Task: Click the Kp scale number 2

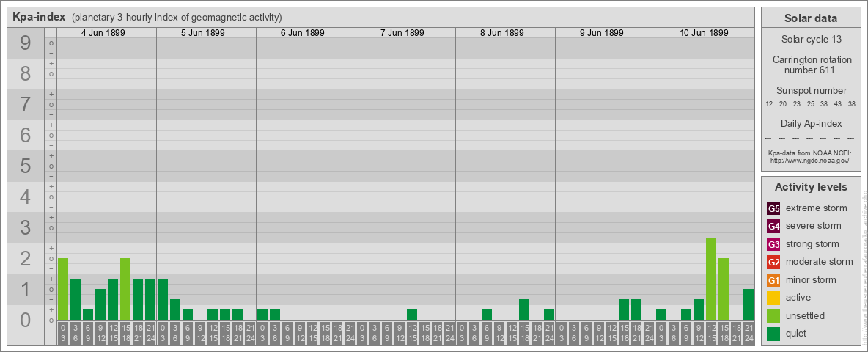Action: (x=26, y=258)
